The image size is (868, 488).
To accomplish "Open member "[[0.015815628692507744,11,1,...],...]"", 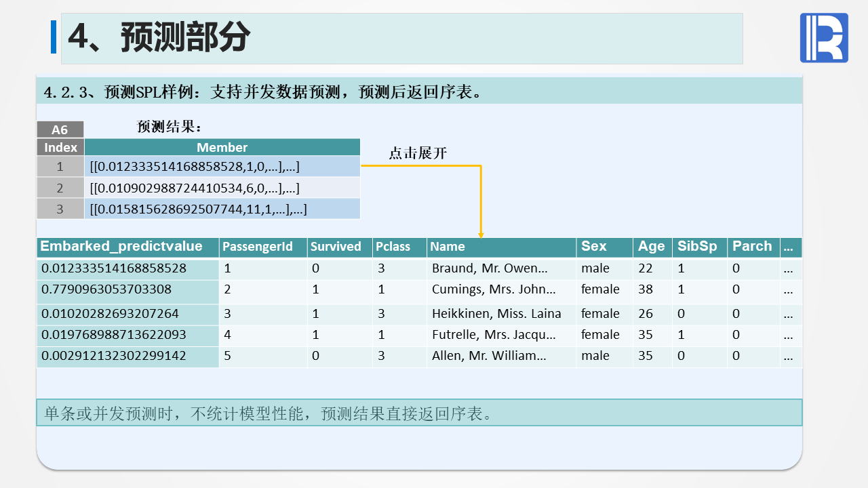I will click(x=222, y=209).
